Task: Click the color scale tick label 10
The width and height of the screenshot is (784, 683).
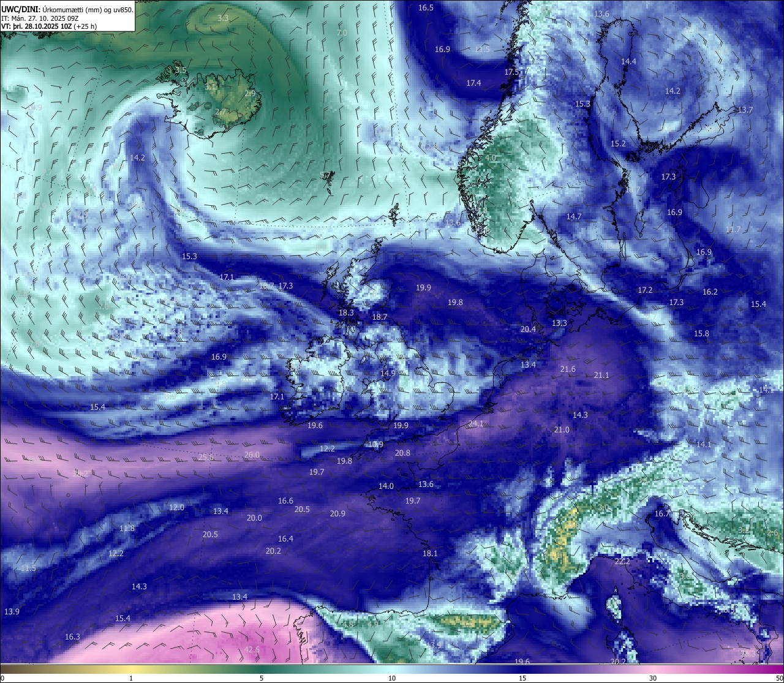Action: (392, 678)
